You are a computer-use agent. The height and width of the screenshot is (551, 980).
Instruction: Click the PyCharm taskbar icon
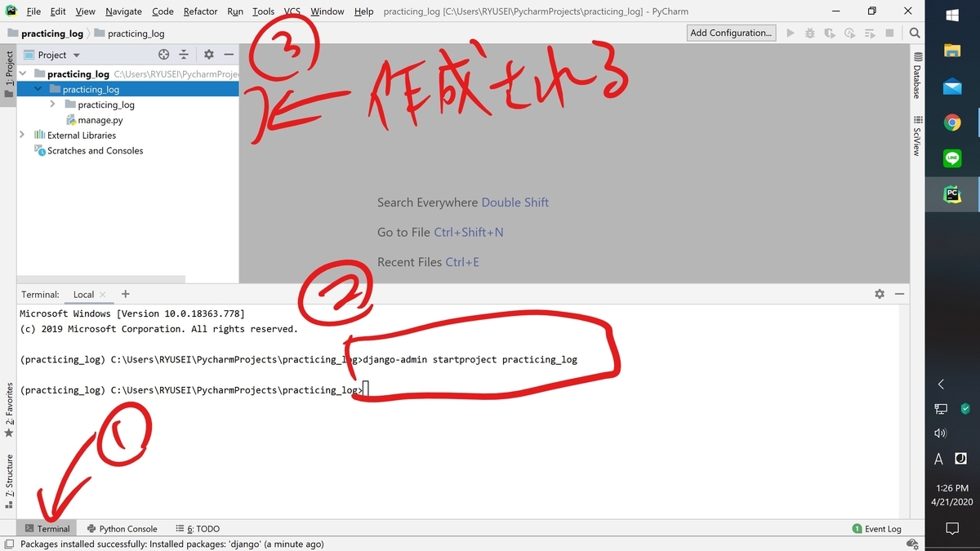coord(952,194)
